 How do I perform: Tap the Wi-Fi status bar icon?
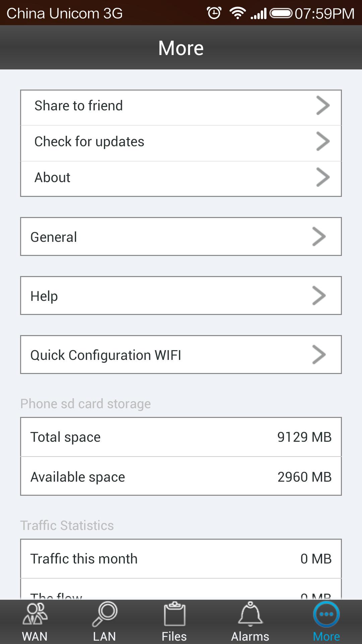point(238,13)
